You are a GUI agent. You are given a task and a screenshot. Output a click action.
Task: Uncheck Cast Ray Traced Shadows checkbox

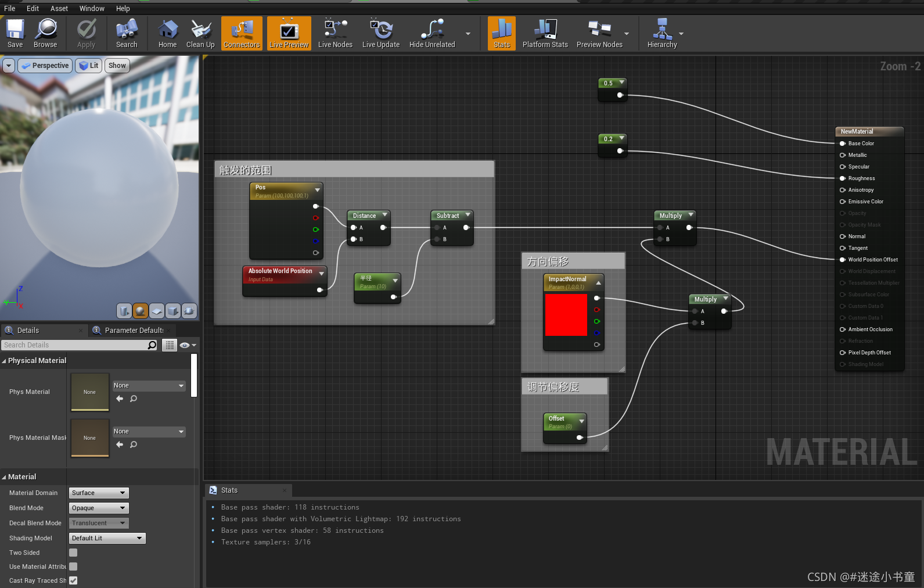click(73, 580)
